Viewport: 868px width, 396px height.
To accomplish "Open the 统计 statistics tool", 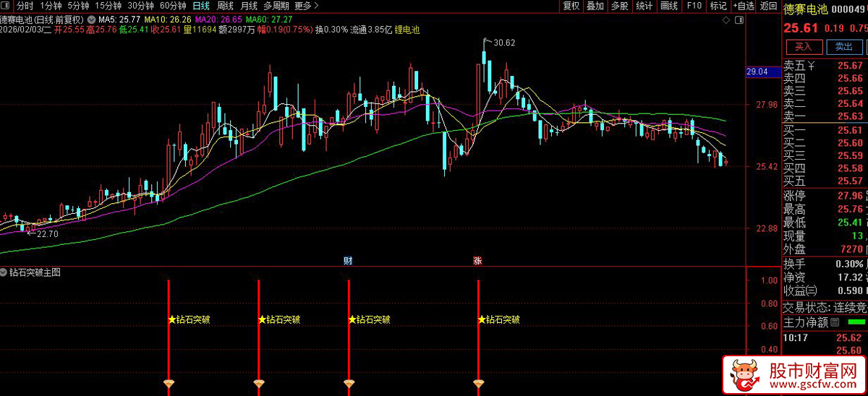I will [644, 6].
